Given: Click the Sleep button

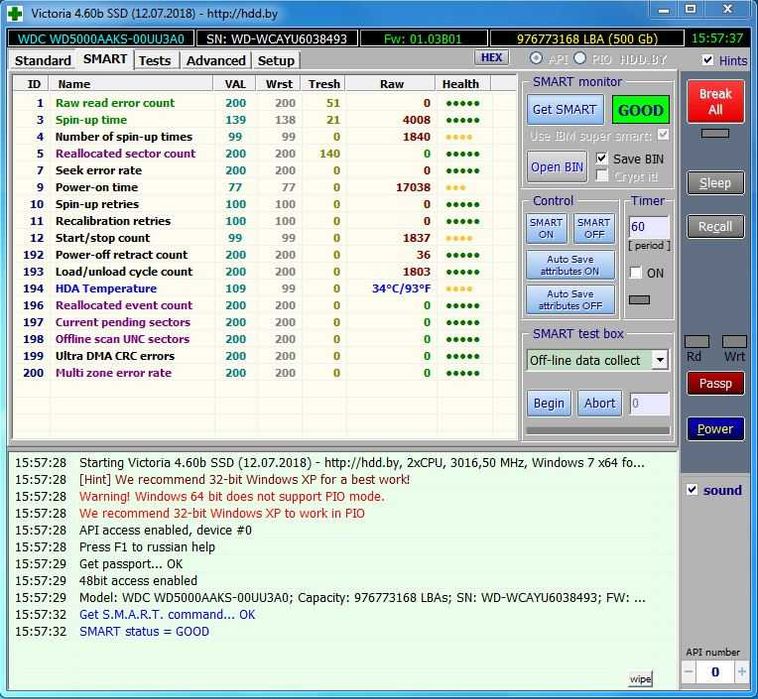Looking at the screenshot, I should pos(715,183).
